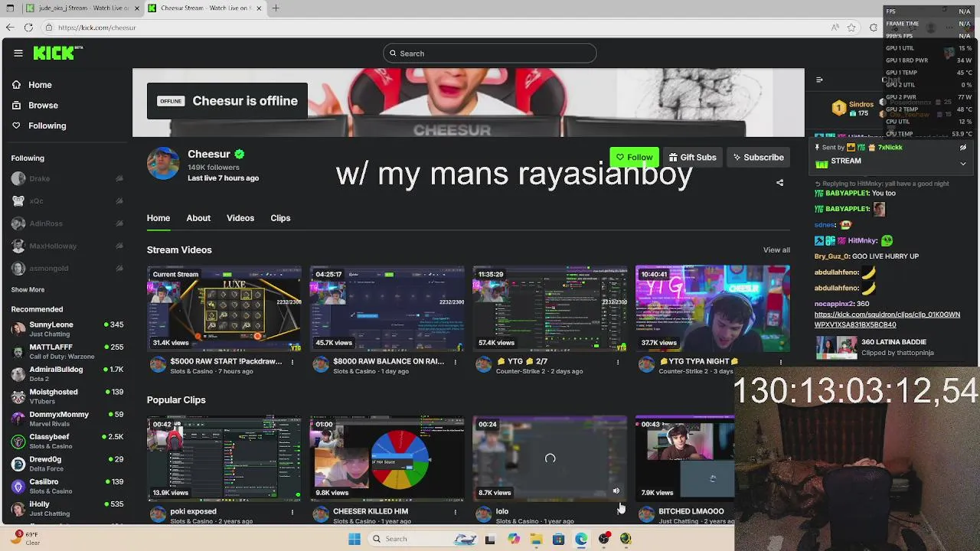Click BABYAPPLE1's emote message in chat
The width and height of the screenshot is (980, 551).
click(879, 209)
